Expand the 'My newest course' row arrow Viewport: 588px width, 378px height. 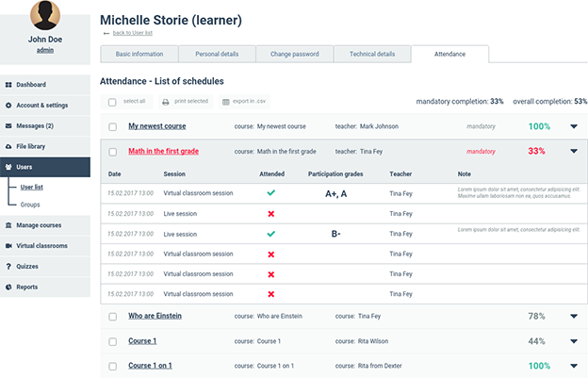[573, 126]
